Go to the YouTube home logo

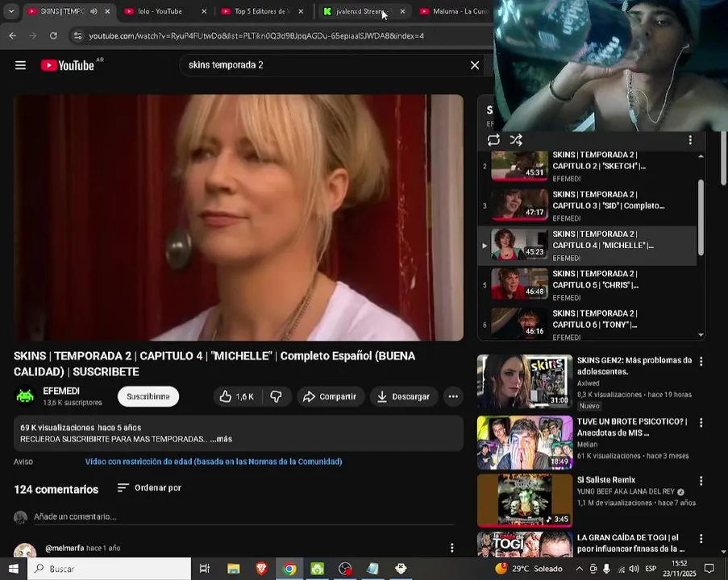pyautogui.click(x=68, y=65)
